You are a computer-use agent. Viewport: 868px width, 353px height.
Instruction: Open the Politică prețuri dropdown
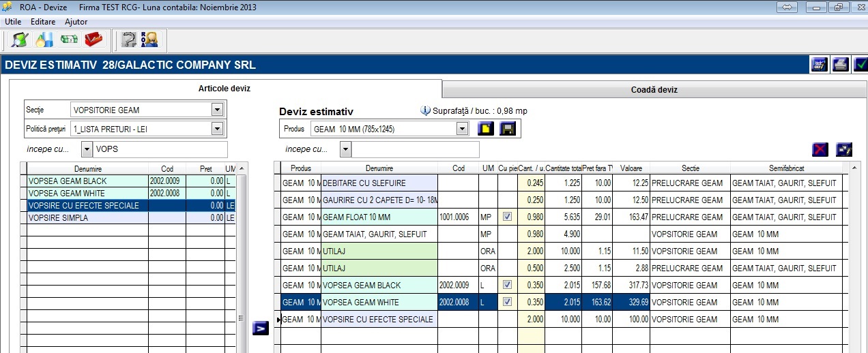[x=217, y=128]
